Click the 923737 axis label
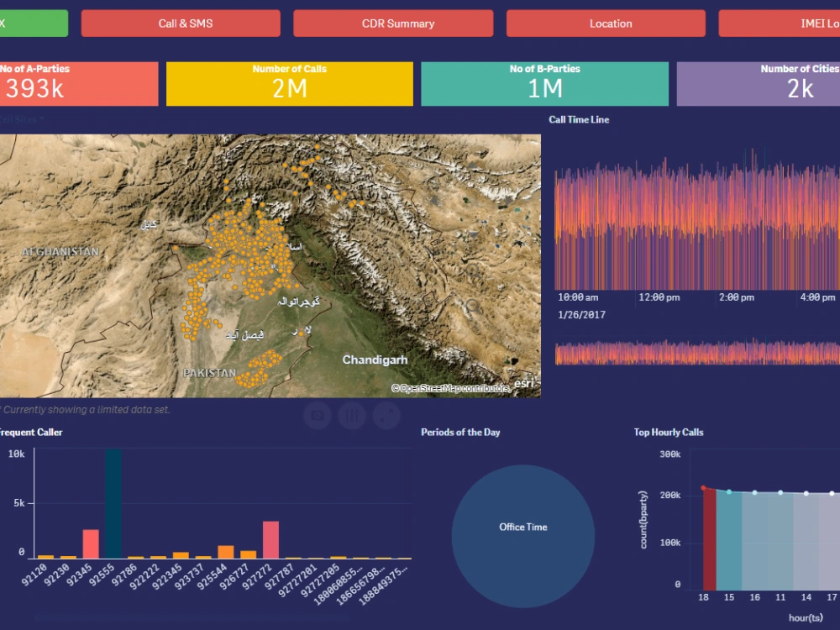Screen dimensions: 840x630 (190, 576)
